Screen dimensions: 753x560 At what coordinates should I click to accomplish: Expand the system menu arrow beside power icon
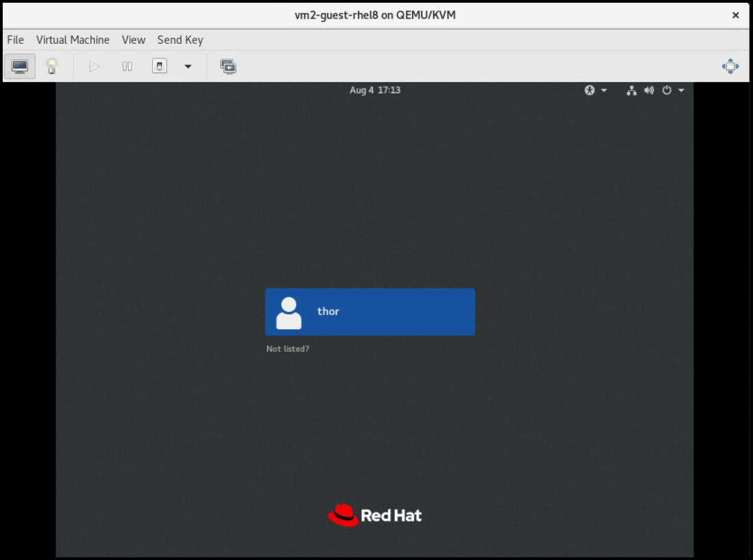(x=681, y=90)
